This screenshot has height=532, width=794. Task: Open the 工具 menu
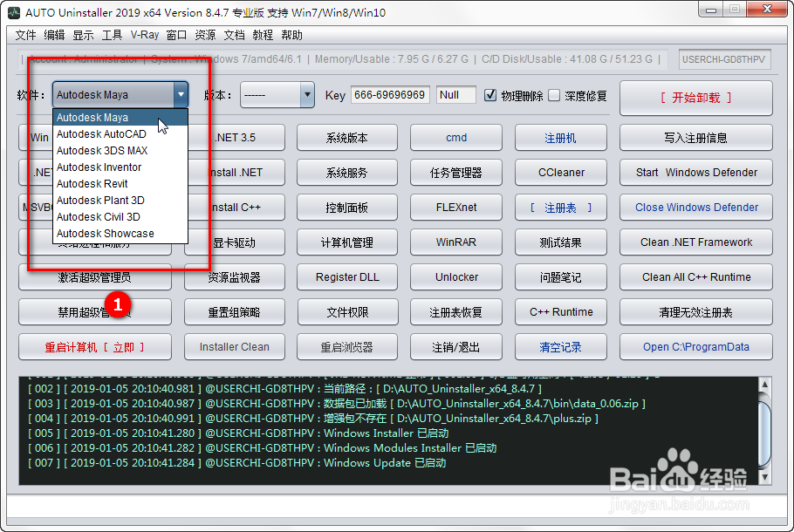click(x=112, y=35)
